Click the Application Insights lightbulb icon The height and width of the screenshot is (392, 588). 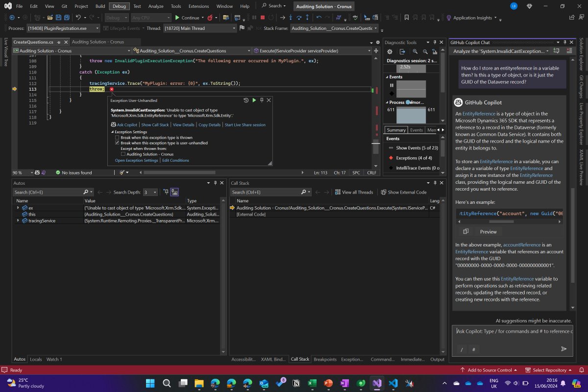point(448,18)
